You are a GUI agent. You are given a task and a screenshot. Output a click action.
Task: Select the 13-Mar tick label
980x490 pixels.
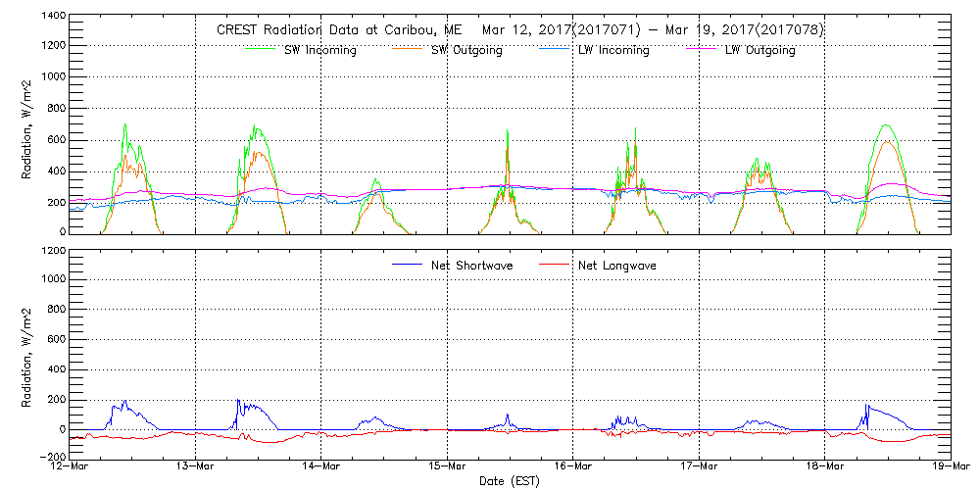coord(196,467)
